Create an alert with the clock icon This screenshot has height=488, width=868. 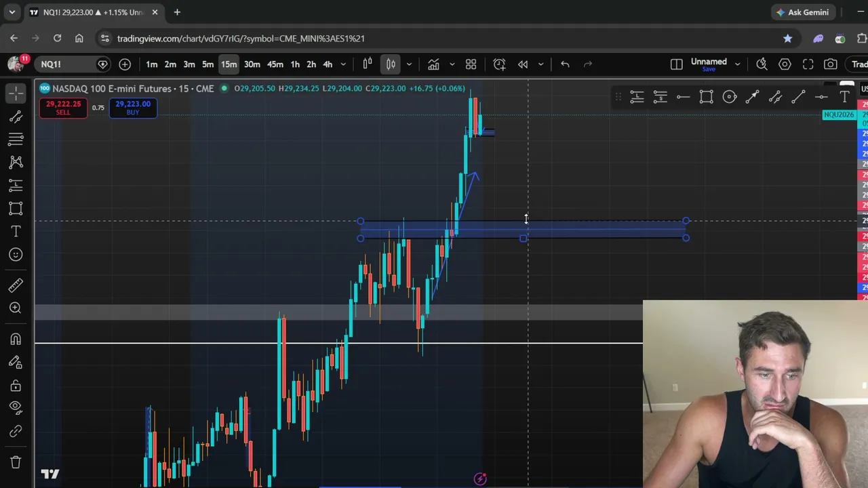tap(499, 64)
